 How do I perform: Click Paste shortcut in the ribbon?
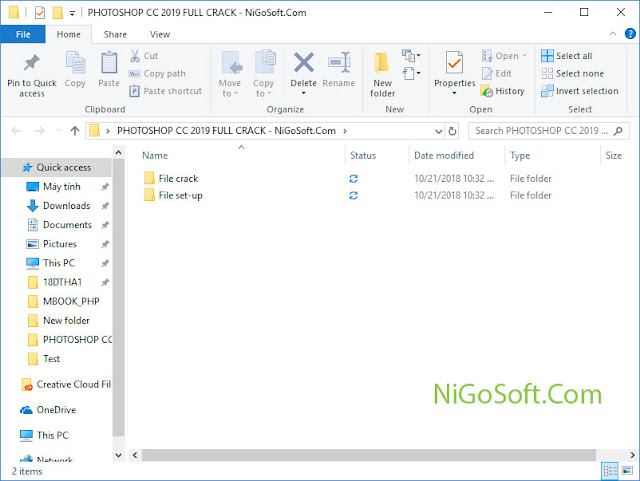165,91
